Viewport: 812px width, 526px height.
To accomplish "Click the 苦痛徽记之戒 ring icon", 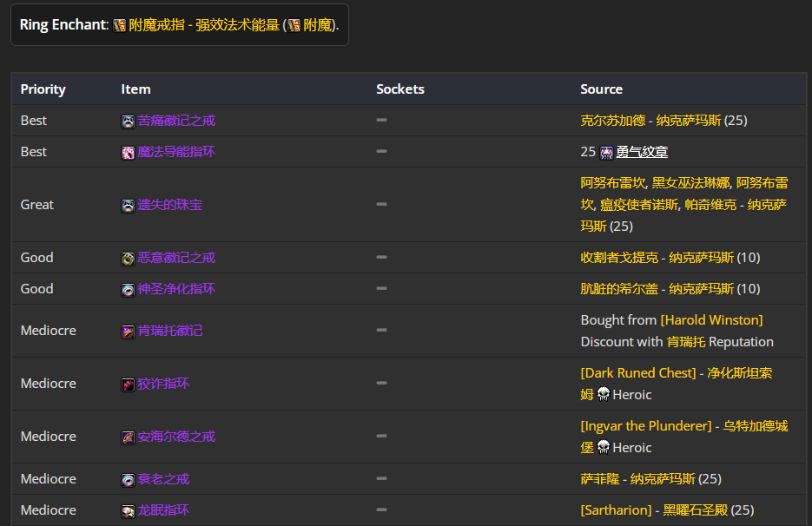I will coord(128,122).
